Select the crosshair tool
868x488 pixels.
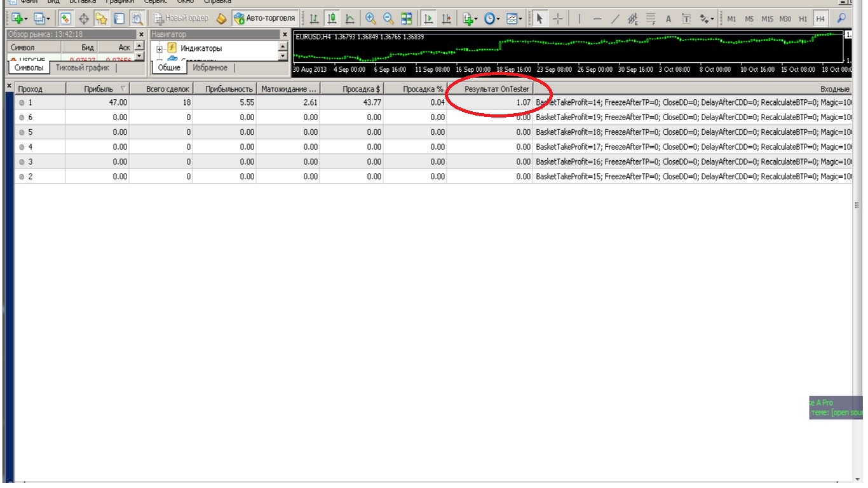[558, 18]
